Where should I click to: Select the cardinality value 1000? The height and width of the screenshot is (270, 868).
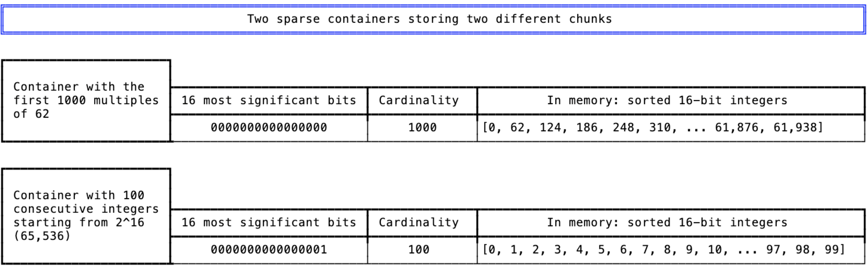(422, 128)
